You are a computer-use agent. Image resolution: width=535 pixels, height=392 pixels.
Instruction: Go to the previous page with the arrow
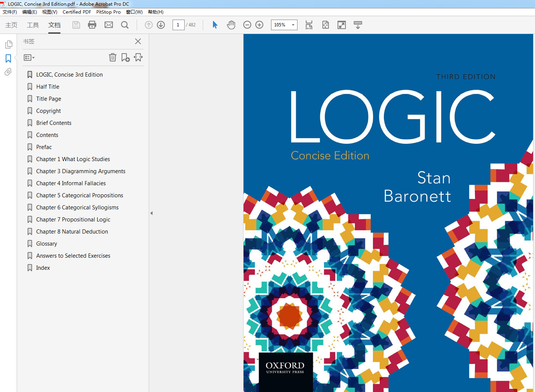pos(149,25)
